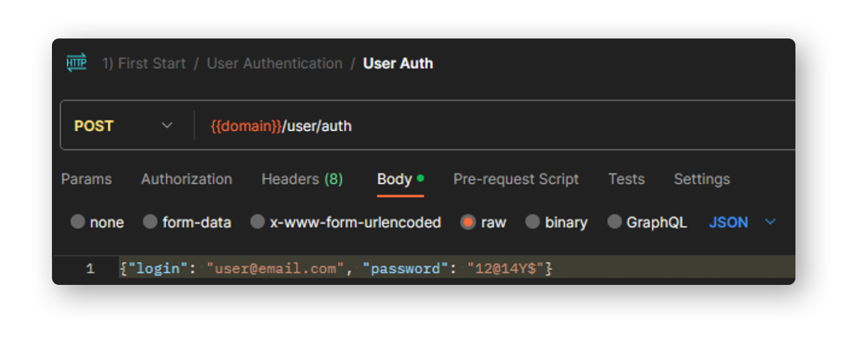Open the Headers (8) tab

coord(302,179)
